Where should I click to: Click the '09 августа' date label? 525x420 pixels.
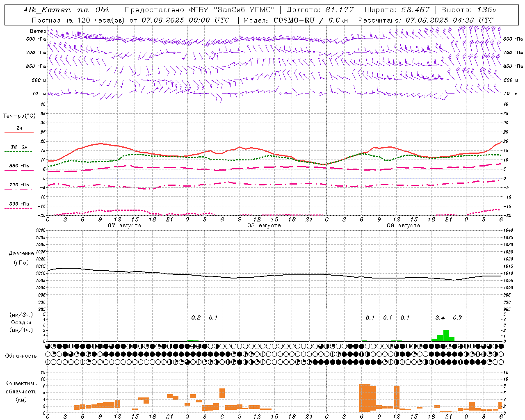[403, 226]
